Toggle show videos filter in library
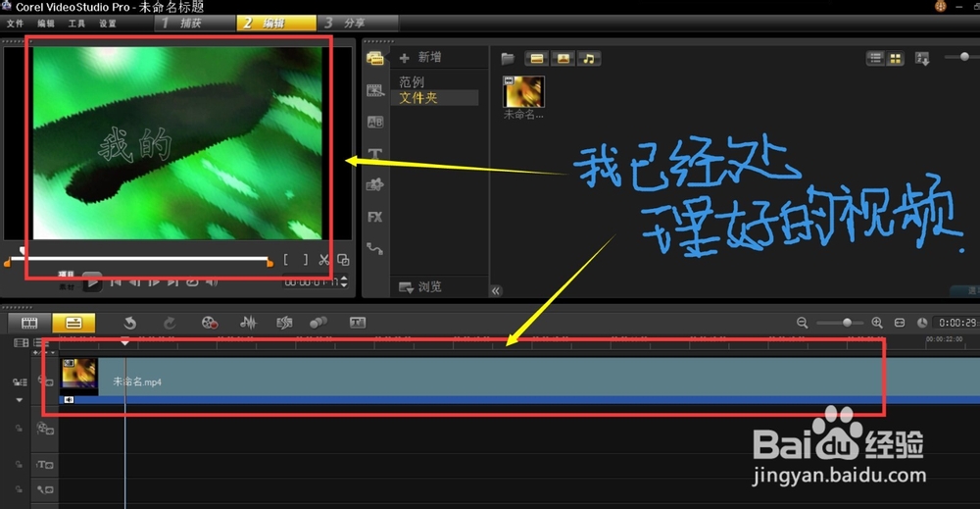Image resolution: width=980 pixels, height=509 pixels. click(x=536, y=59)
